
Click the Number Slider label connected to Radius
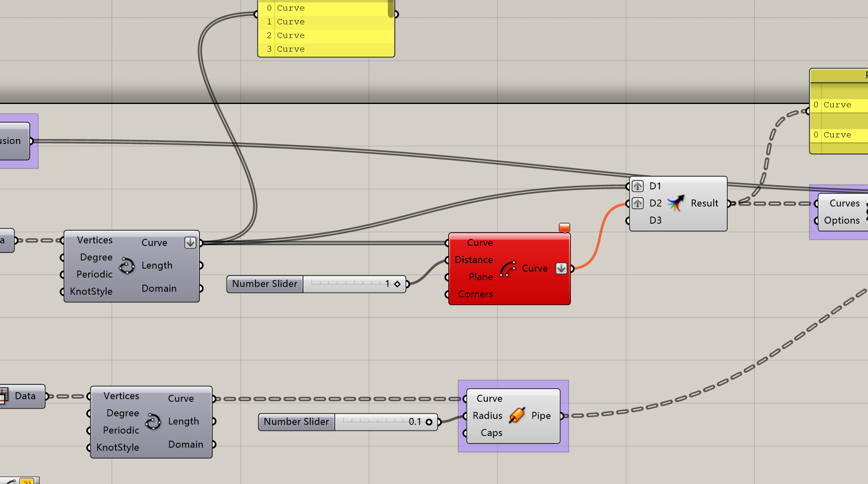(x=296, y=422)
